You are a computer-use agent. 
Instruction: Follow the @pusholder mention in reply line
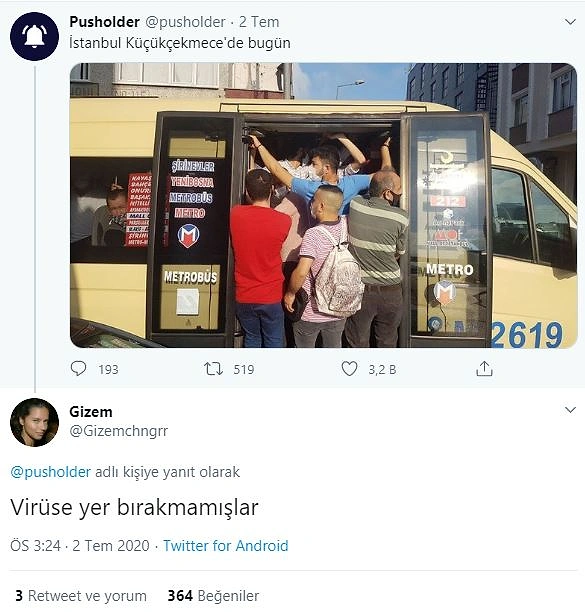[50, 472]
